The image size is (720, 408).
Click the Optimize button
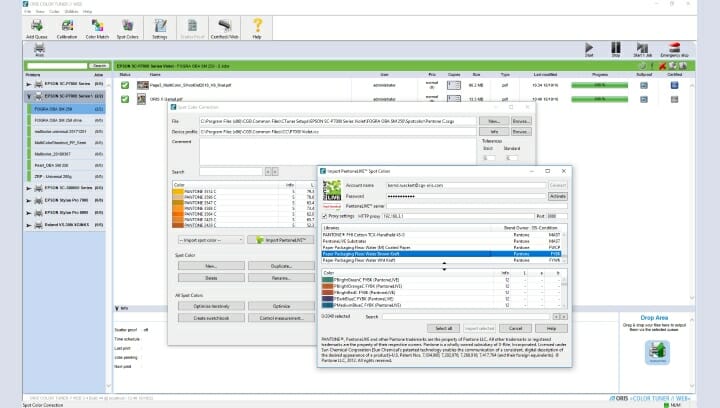click(281, 306)
